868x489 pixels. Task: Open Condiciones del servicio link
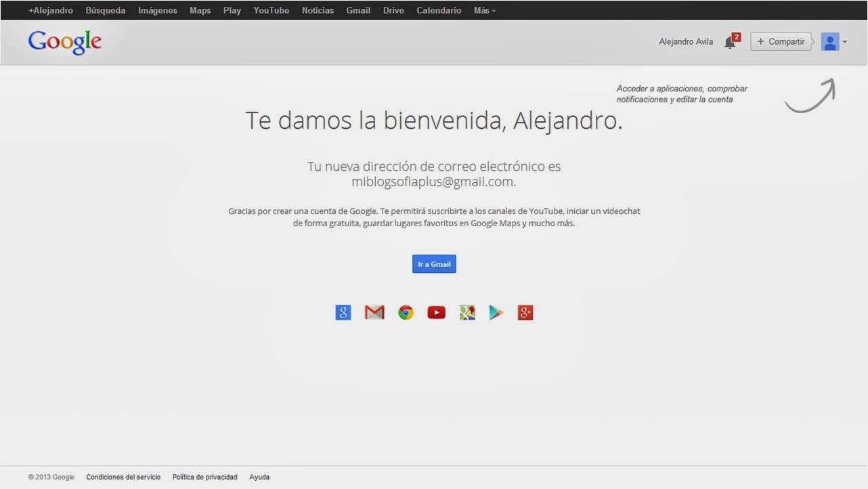pyautogui.click(x=123, y=477)
